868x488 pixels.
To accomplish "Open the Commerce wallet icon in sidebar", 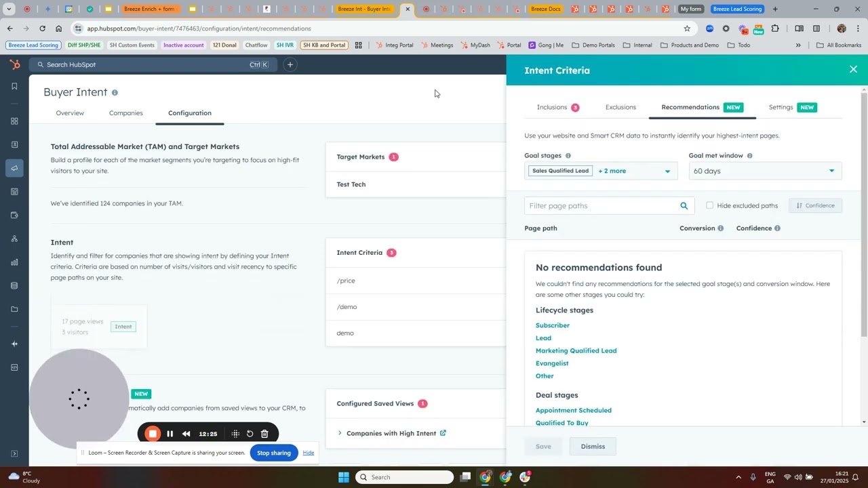I will (x=14, y=216).
